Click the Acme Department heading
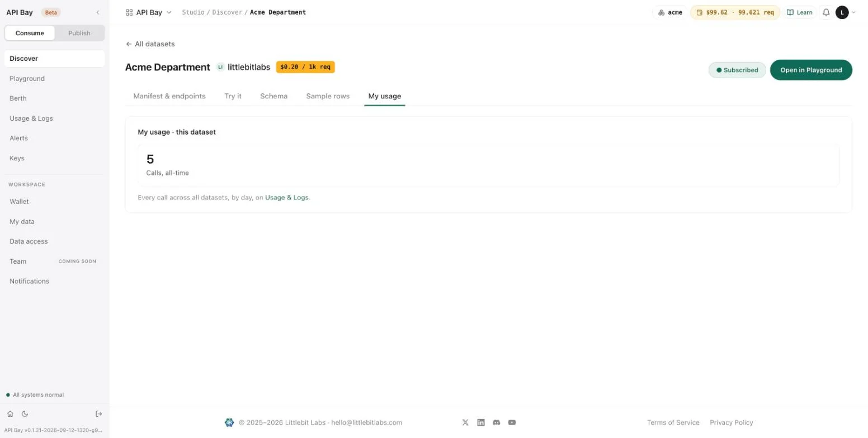This screenshot has width=868, height=438. 168,67
